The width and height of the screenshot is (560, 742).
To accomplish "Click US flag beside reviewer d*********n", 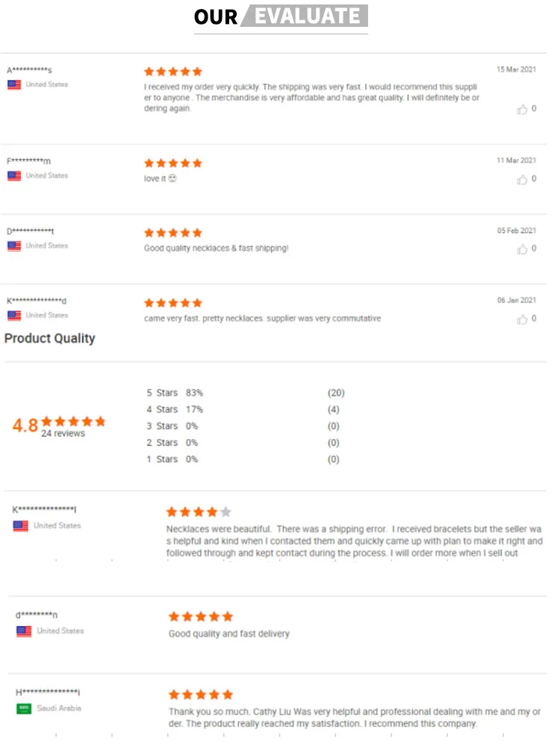I will [24, 632].
